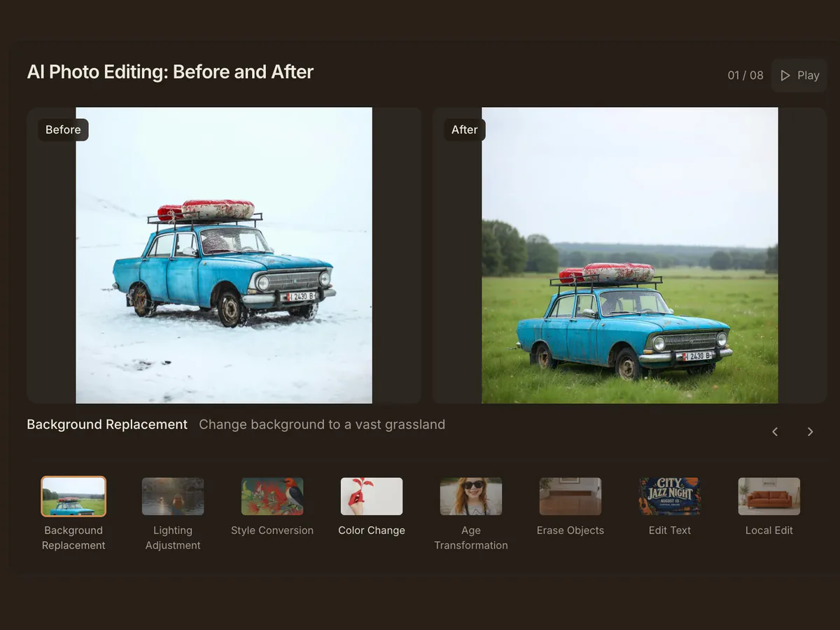Viewport: 840px width, 630px height.
Task: Click the Before badge label
Action: click(x=63, y=129)
